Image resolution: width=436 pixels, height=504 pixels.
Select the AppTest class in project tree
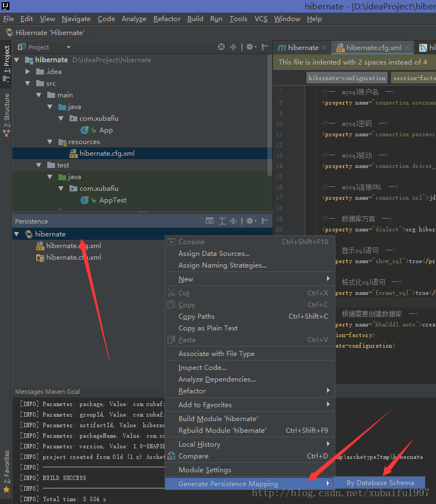(x=112, y=200)
